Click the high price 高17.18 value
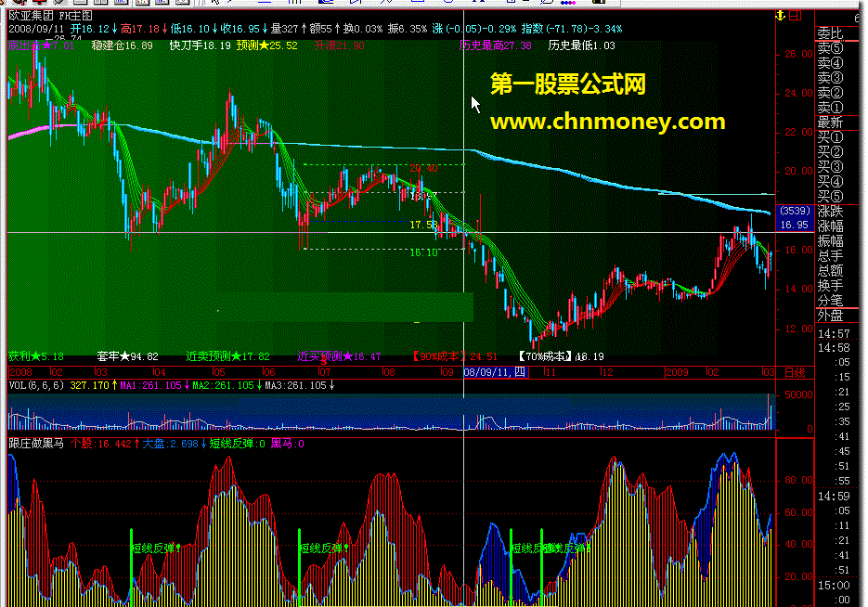The height and width of the screenshot is (607, 868). [x=139, y=29]
